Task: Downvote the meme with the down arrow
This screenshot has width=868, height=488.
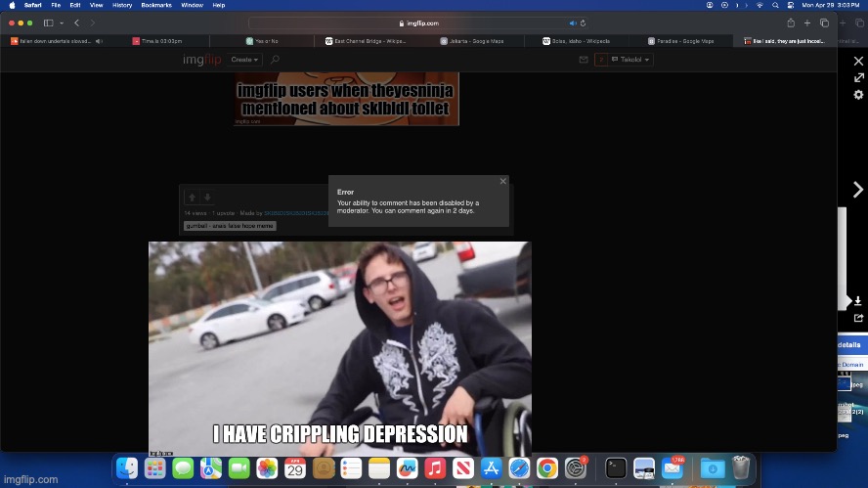Action: point(207,198)
